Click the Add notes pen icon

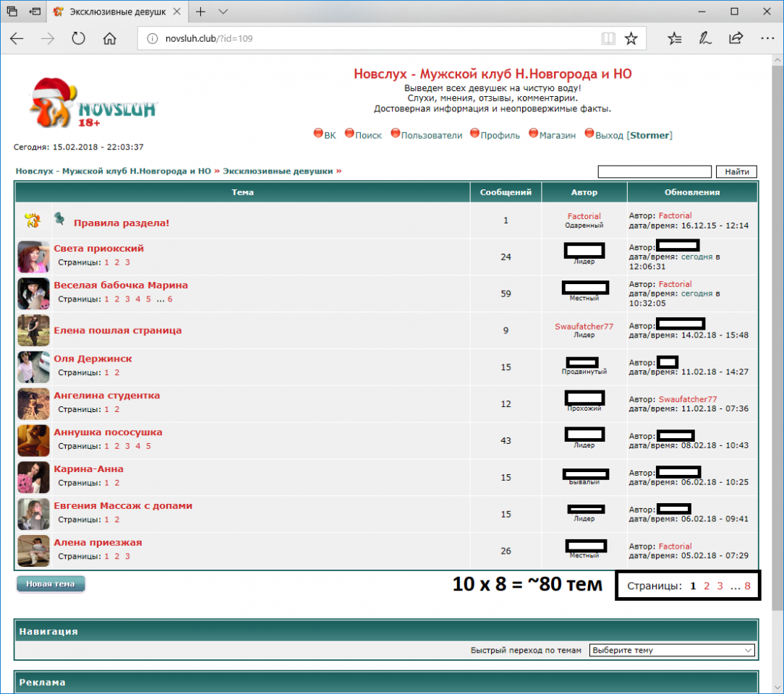click(x=704, y=38)
